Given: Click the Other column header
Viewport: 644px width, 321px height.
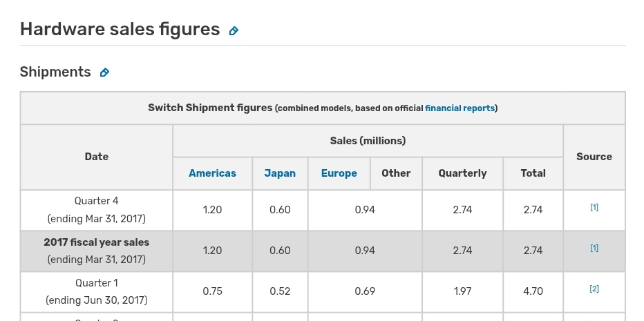Looking at the screenshot, I should point(396,173).
